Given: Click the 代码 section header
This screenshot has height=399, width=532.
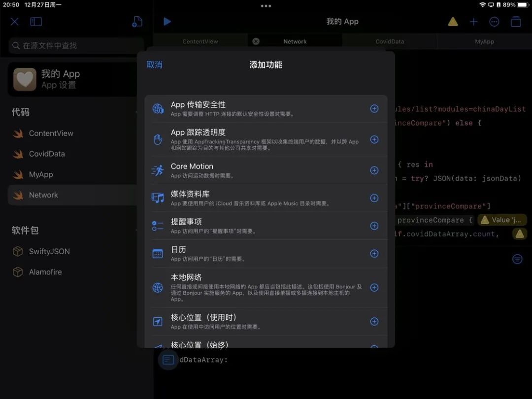Looking at the screenshot, I should [21, 112].
